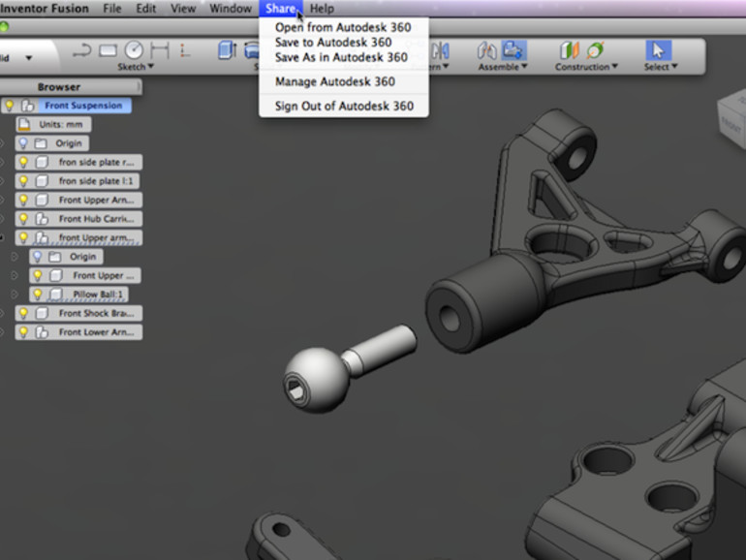Open the Edit menu
746x560 pixels.
point(145,9)
